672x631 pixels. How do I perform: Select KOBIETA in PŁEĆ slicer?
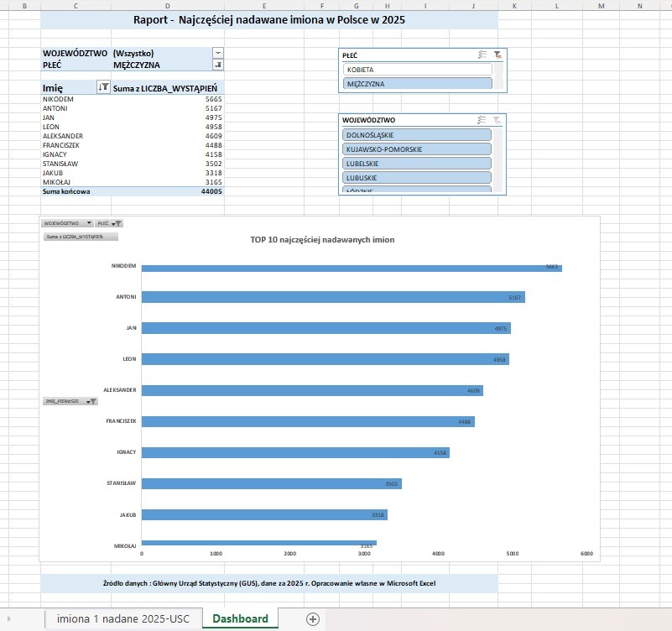tap(418, 70)
